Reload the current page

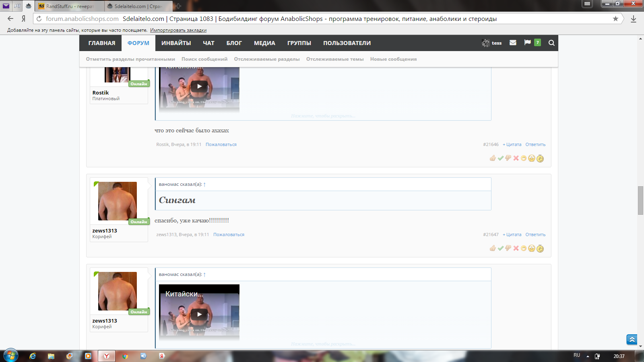[x=39, y=19]
